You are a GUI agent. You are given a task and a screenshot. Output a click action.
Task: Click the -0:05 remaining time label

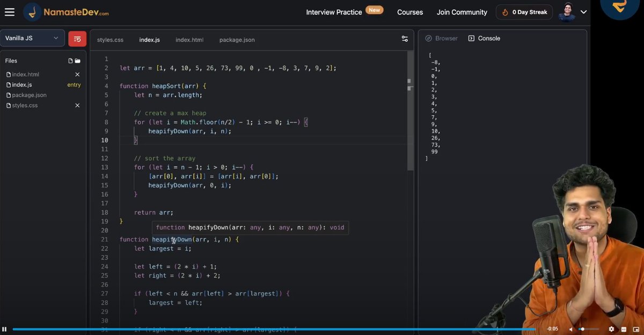tap(552, 329)
